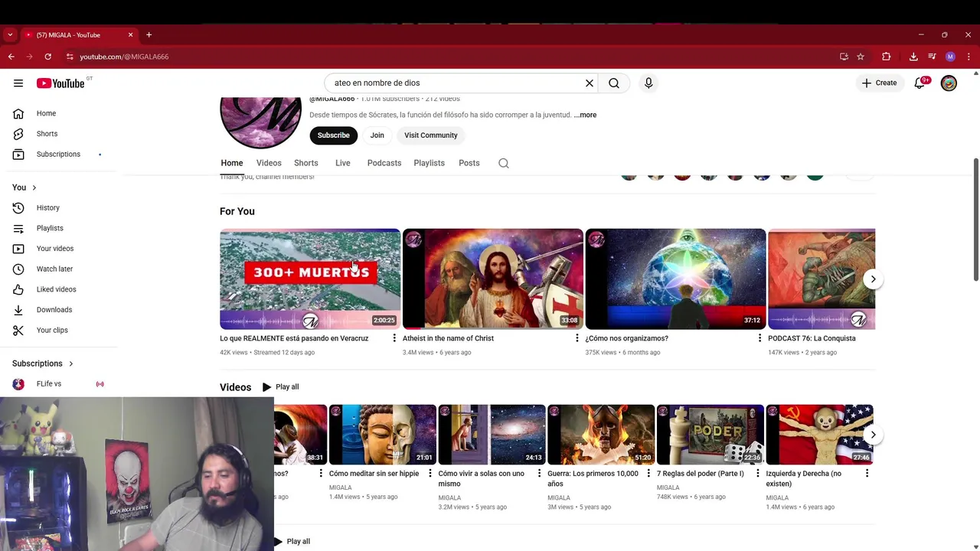Expand channel description with ...more
Image resolution: width=980 pixels, height=551 pixels.
tap(585, 115)
